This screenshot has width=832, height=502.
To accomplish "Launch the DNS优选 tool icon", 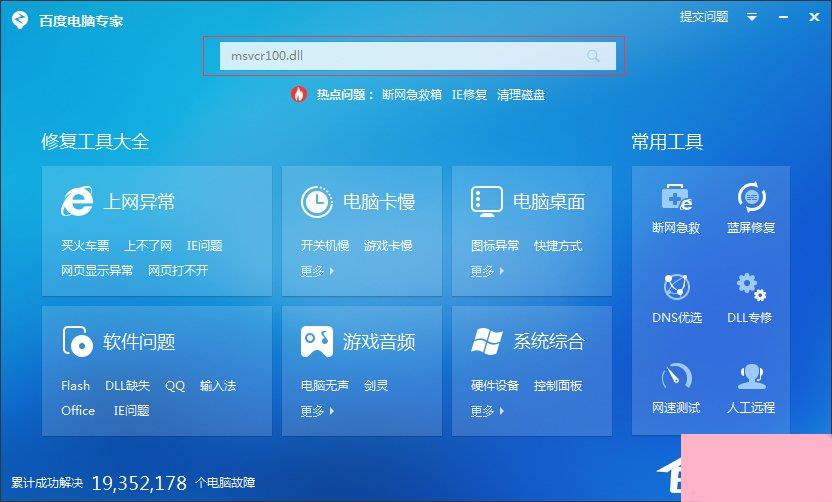I will [x=677, y=287].
